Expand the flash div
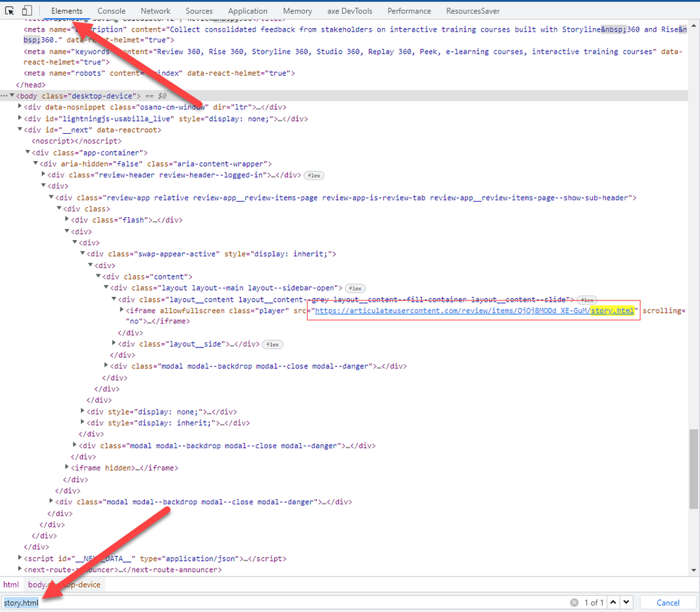Image resolution: width=700 pixels, height=612 pixels. (x=67, y=219)
